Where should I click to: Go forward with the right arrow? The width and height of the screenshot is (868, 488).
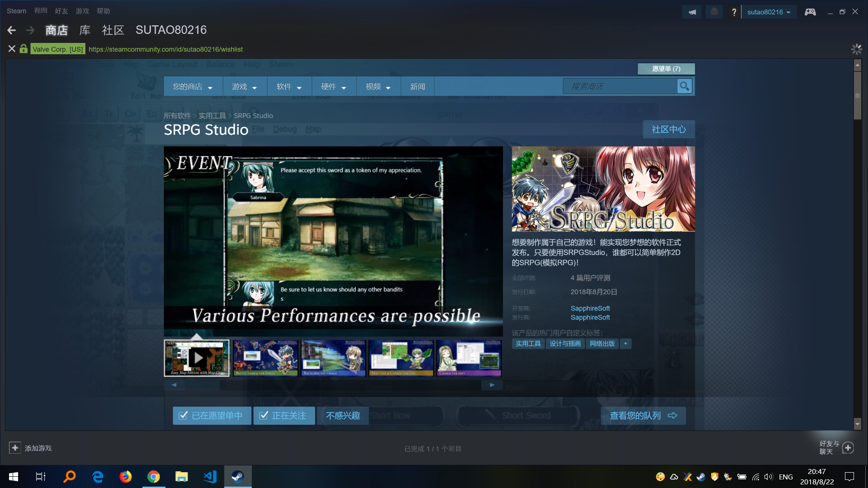point(30,30)
